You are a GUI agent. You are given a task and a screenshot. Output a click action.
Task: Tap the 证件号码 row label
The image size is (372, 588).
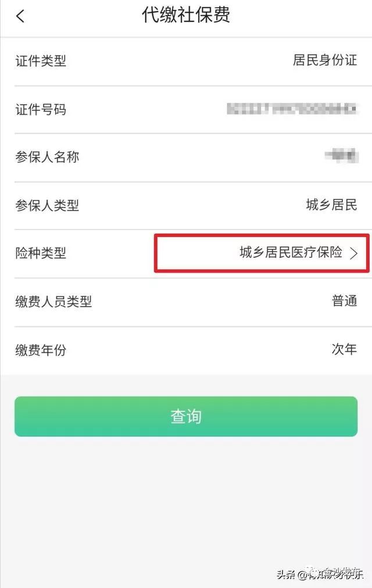(41, 109)
